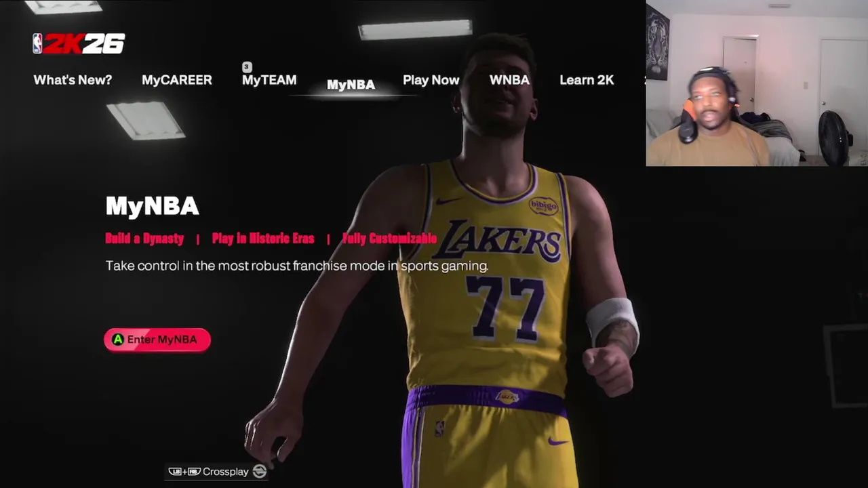868x488 pixels.
Task: Open the WNBA tab
Action: point(509,80)
